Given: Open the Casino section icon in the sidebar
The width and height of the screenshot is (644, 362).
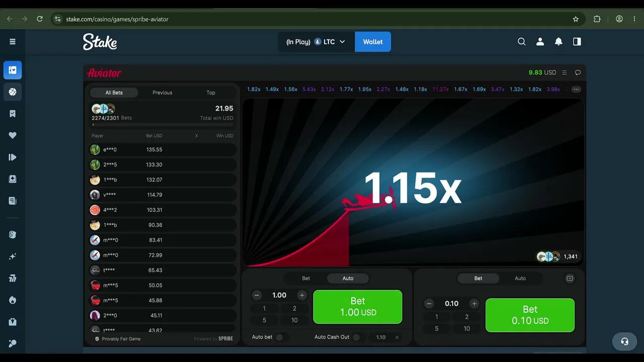Looking at the screenshot, I should click(13, 70).
